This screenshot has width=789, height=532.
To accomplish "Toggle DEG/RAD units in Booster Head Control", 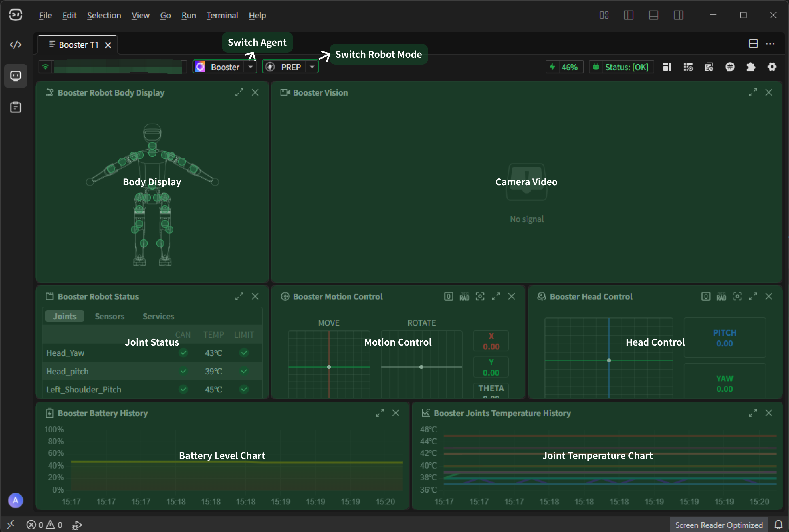I will click(721, 297).
